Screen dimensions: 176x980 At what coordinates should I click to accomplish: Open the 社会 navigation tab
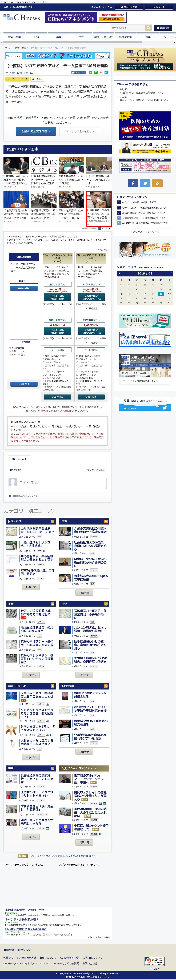pos(81,37)
